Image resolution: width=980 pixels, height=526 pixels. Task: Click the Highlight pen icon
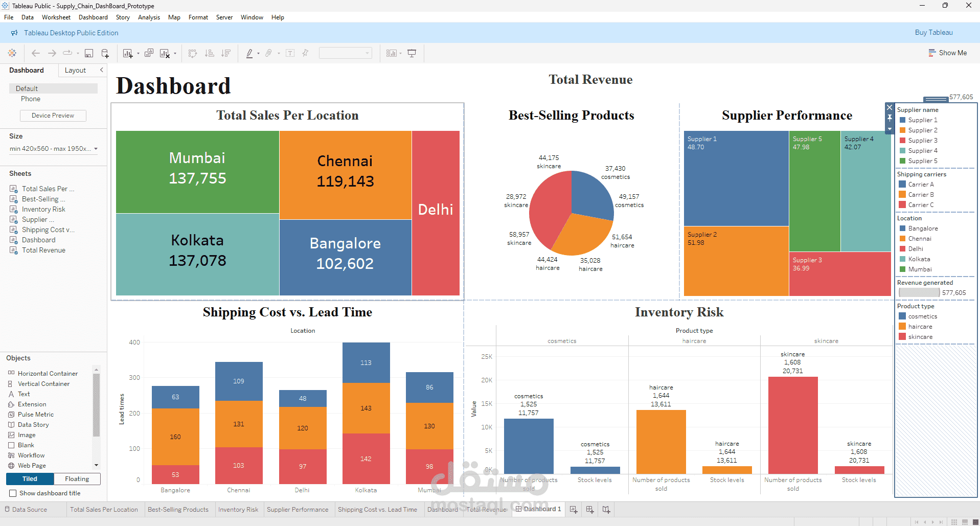click(x=249, y=53)
